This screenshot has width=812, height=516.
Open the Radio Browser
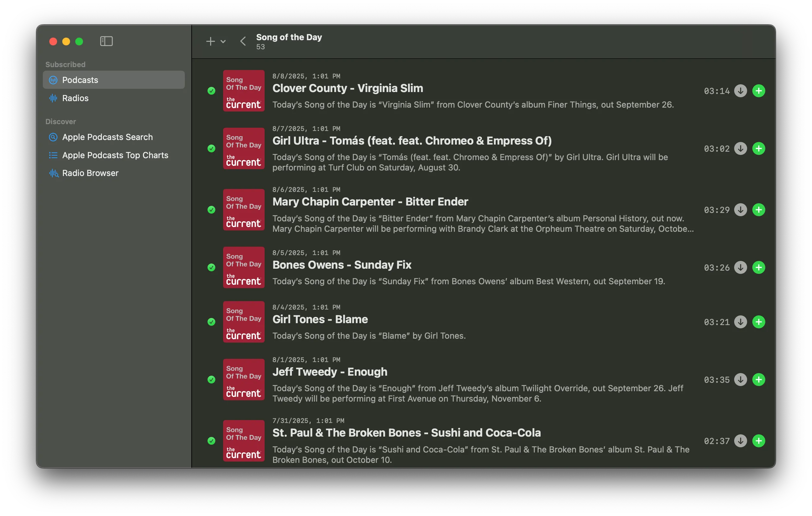pyautogui.click(x=90, y=173)
